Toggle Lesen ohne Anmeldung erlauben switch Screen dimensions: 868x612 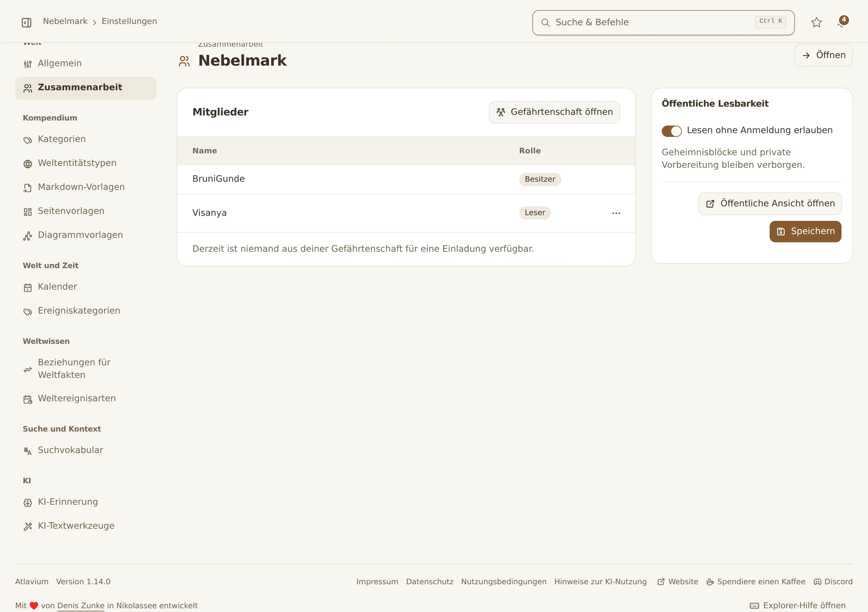coord(672,131)
